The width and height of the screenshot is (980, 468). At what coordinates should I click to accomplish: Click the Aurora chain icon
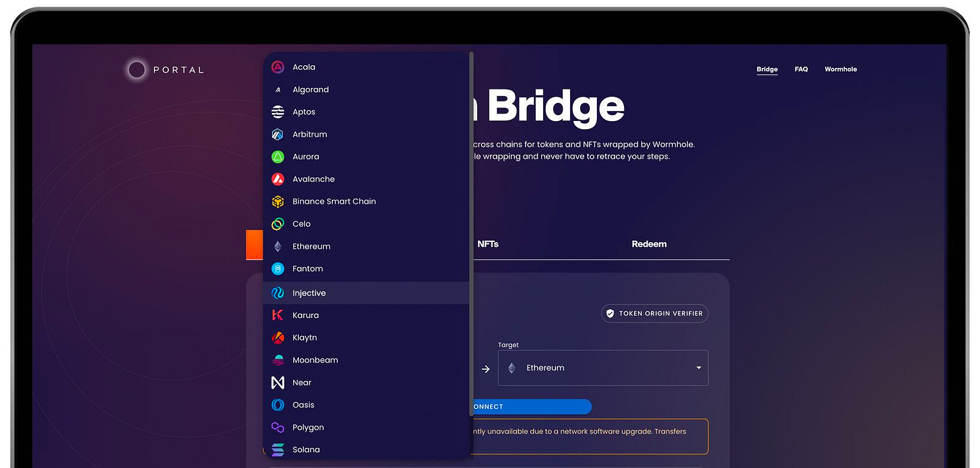point(277,157)
